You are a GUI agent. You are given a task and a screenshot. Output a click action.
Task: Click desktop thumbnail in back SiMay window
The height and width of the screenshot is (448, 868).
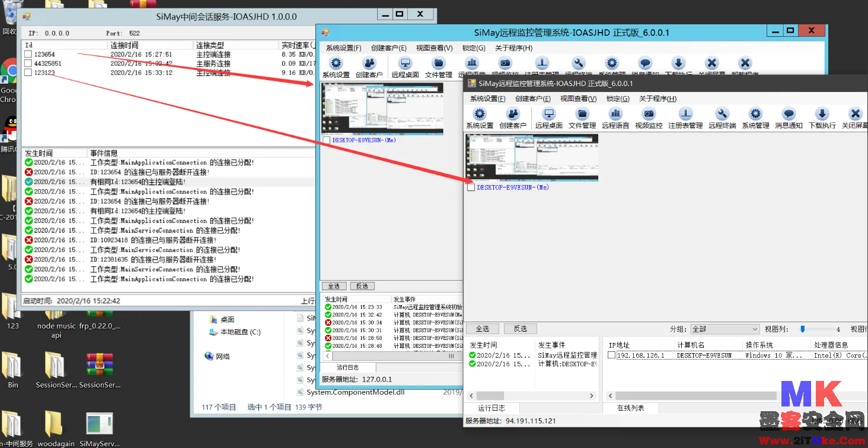382,109
